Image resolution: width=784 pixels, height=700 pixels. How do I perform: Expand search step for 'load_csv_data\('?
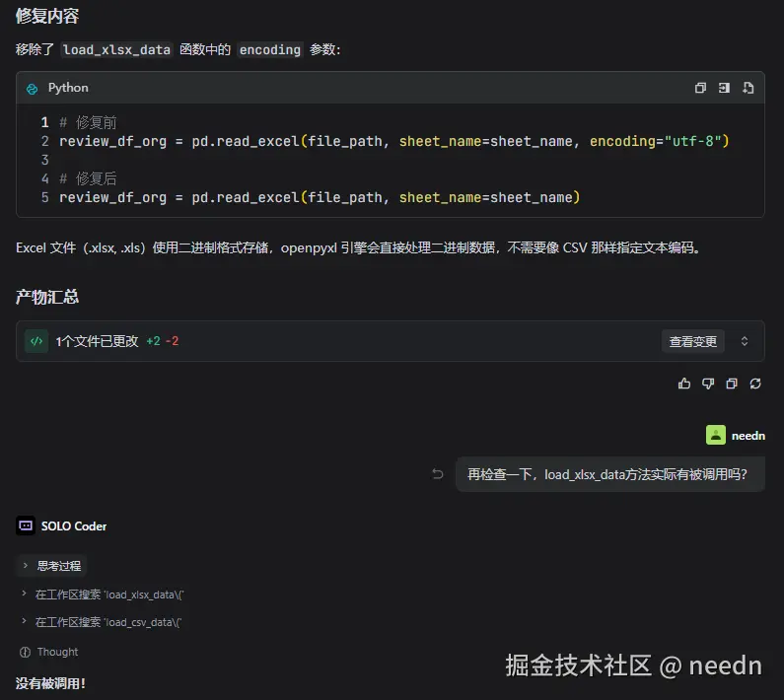[x=102, y=622]
